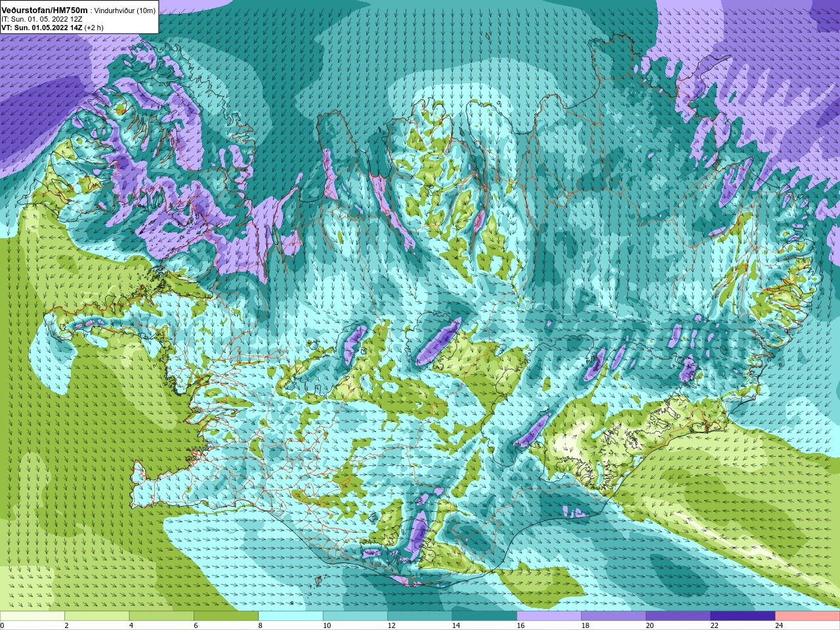Click the 18–20 purple legend swatch
840x630 pixels.
point(614,616)
